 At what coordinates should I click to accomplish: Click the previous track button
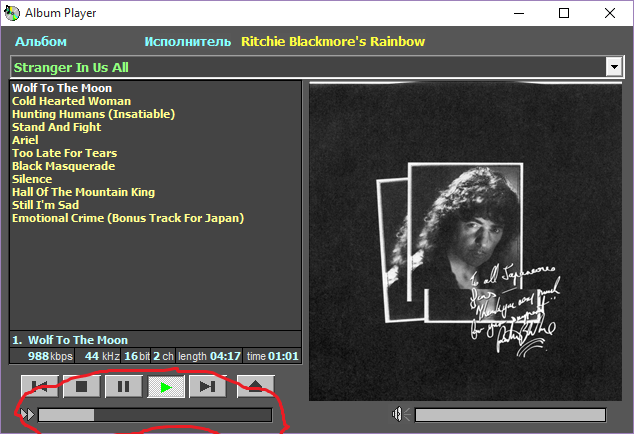40,387
